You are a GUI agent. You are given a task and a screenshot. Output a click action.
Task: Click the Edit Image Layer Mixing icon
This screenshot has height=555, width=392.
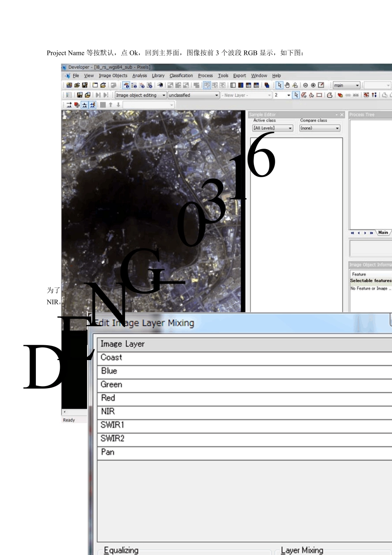coord(267,85)
